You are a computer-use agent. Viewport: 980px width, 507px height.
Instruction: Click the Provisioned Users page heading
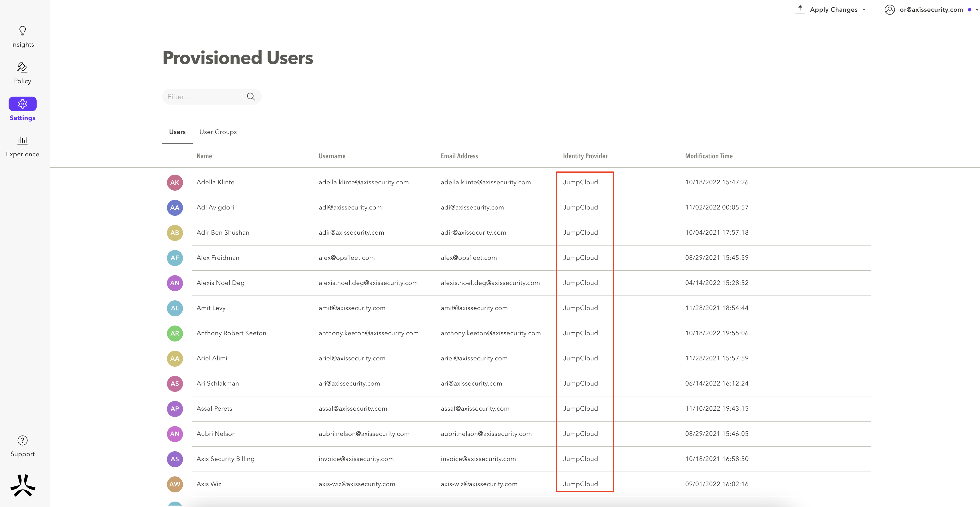point(238,58)
